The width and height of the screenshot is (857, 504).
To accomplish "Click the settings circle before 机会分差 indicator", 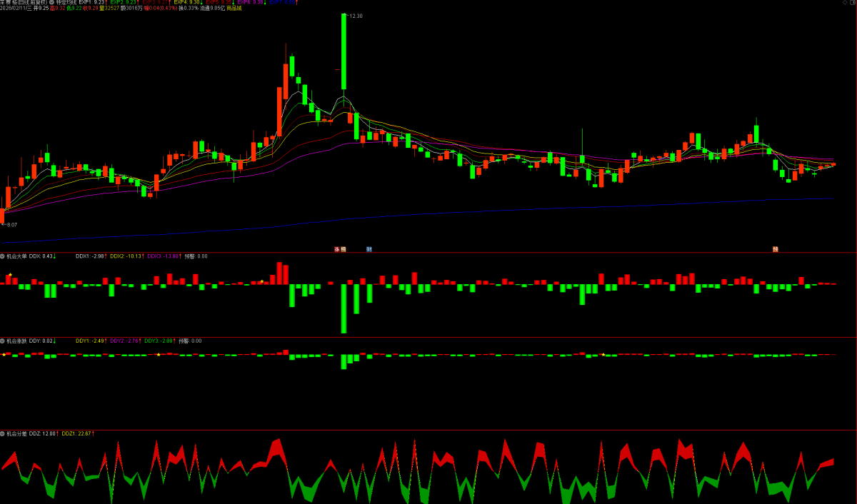I will coord(2,433).
